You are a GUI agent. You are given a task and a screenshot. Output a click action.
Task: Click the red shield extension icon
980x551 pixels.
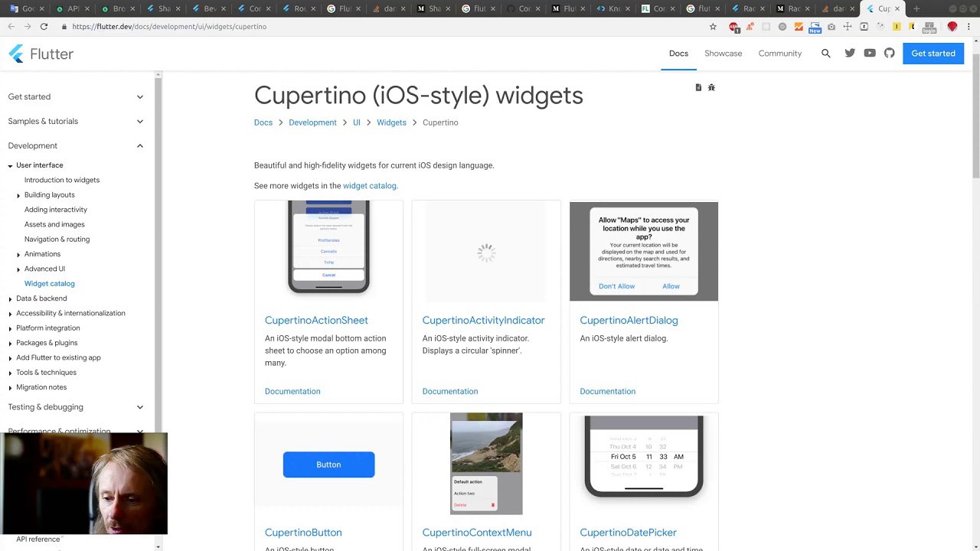pos(952,26)
